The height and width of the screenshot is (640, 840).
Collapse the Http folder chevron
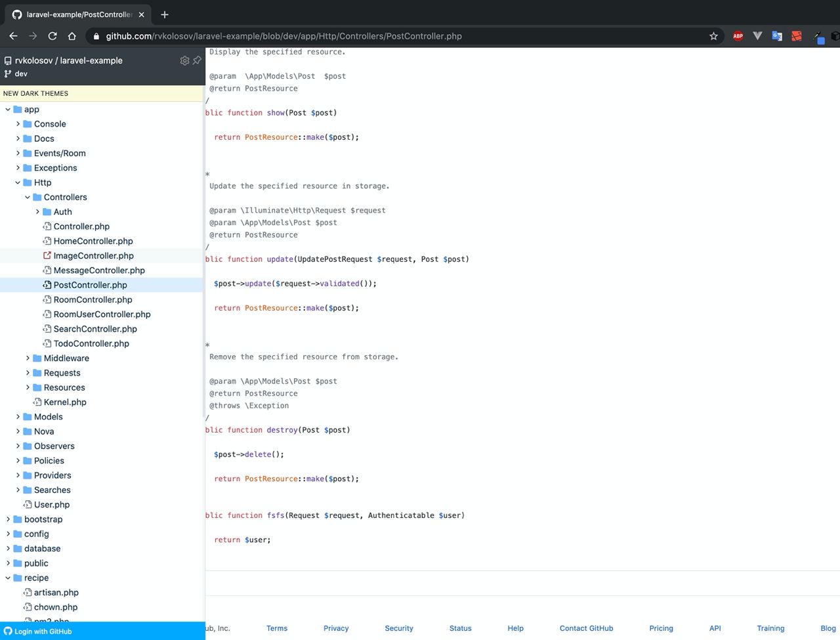[x=18, y=182]
